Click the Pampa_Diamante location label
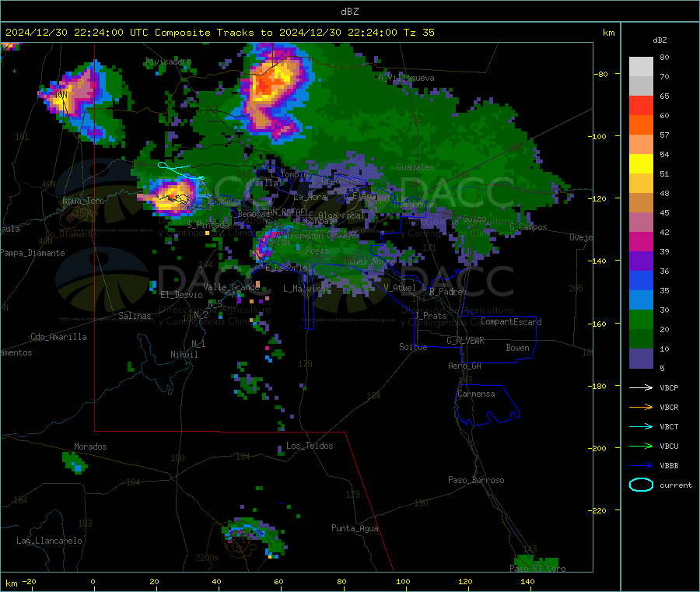 (x=33, y=253)
